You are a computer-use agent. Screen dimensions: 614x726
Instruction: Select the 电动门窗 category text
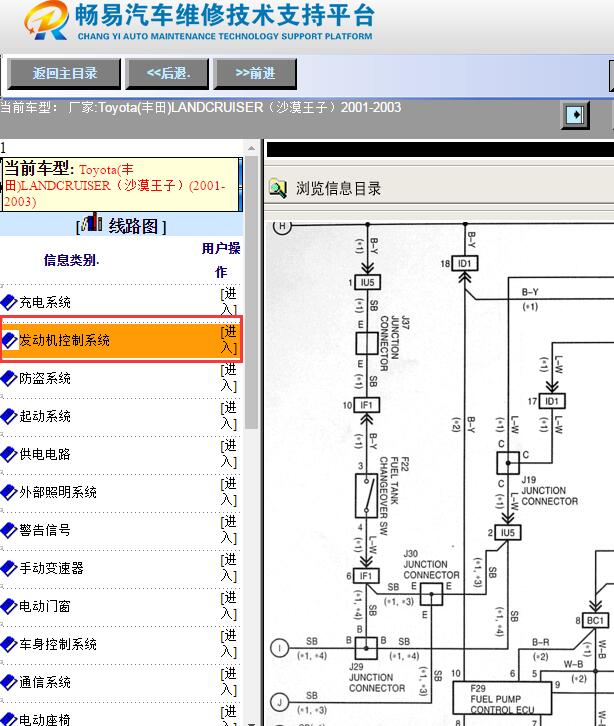click(45, 606)
